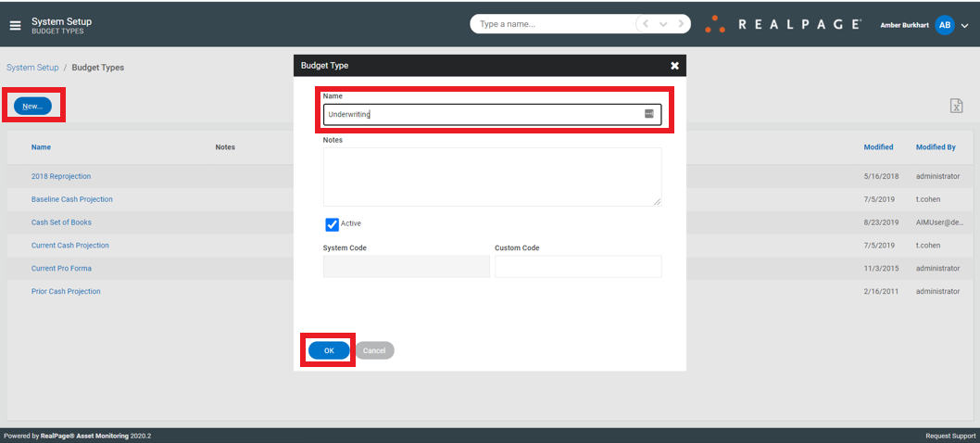980x443 pixels.
Task: Go to System Setup breadcrumb link
Action: (x=32, y=68)
